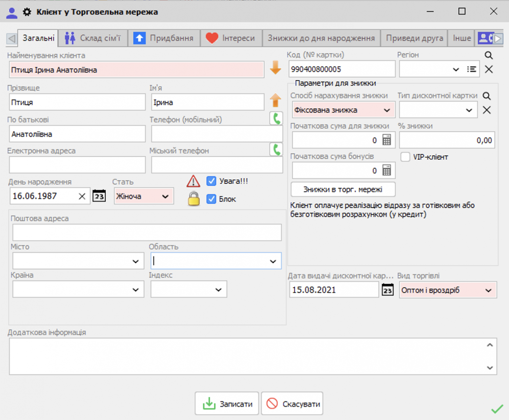This screenshot has height=420, width=509.
Task: Switch to the Загальні tab
Action: tap(38, 38)
